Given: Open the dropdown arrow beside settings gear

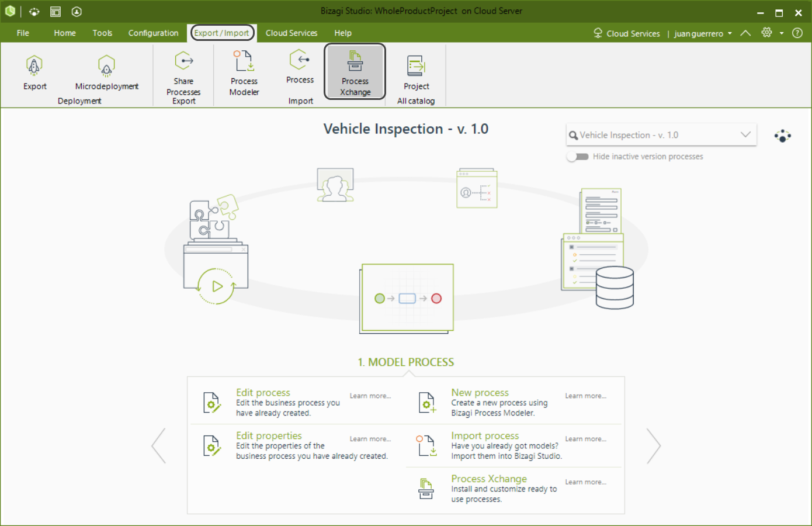Looking at the screenshot, I should (782, 33).
